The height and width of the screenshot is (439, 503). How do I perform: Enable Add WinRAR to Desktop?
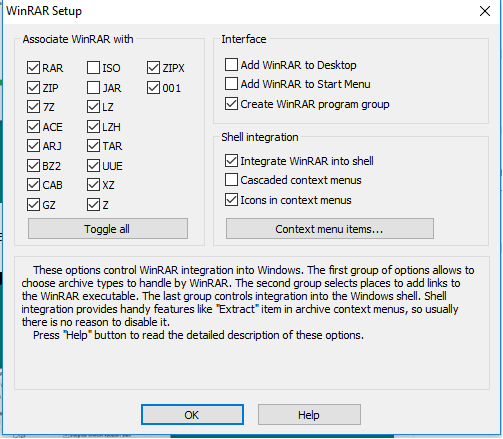click(x=231, y=65)
